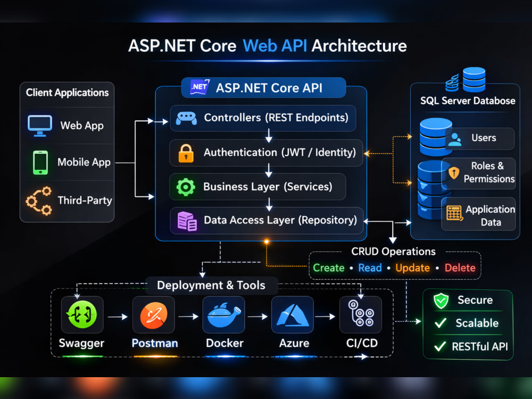The width and height of the screenshot is (532, 399).
Task: Click the .NET logo badge
Action: click(200, 87)
